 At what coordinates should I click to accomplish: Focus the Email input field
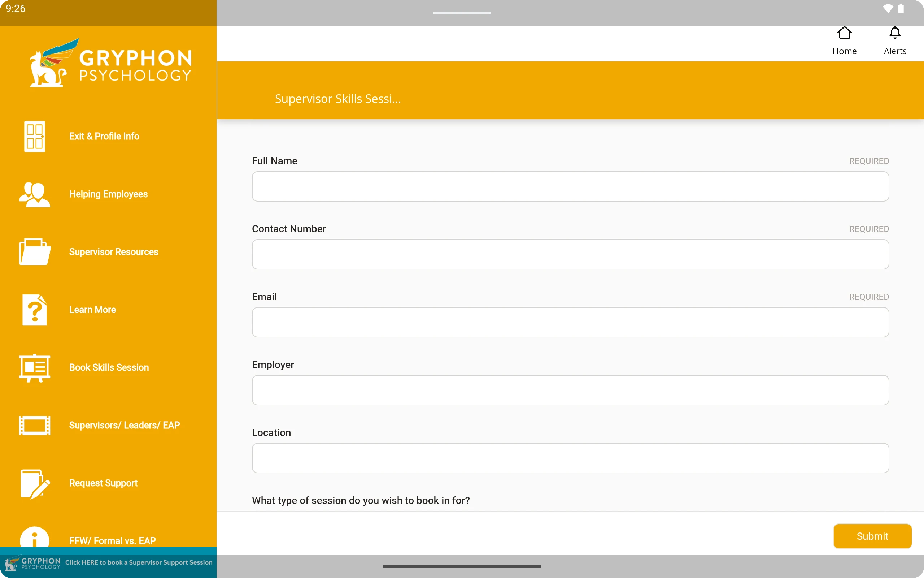click(x=570, y=322)
